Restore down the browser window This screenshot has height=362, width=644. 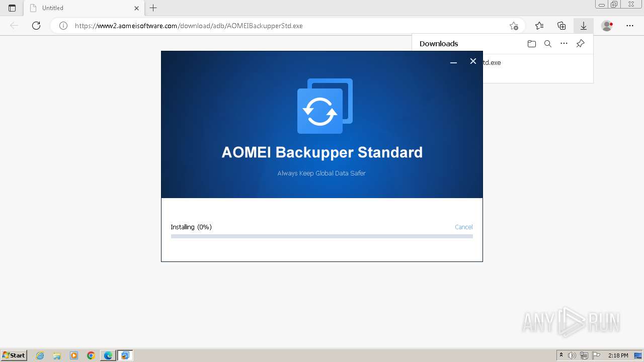(x=614, y=5)
